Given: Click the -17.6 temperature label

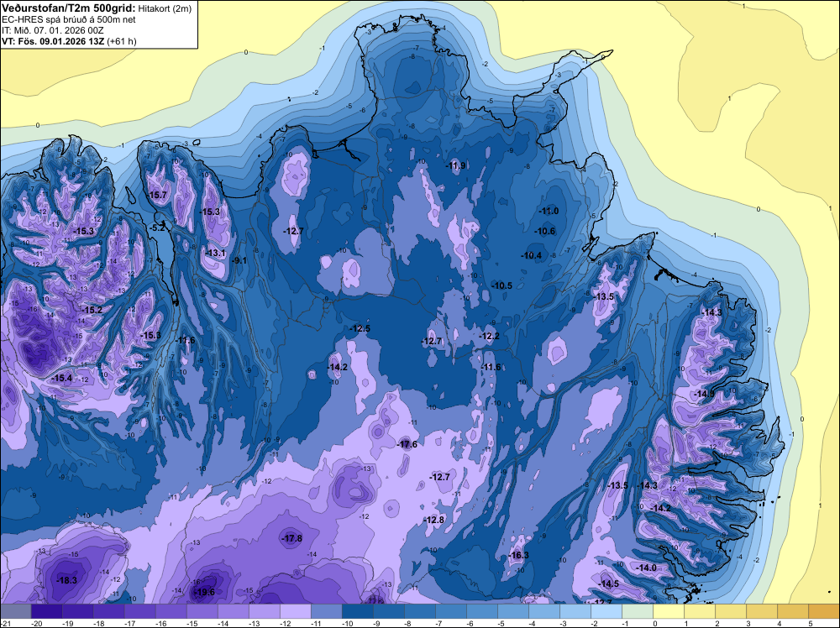Looking at the screenshot, I should (407, 444).
